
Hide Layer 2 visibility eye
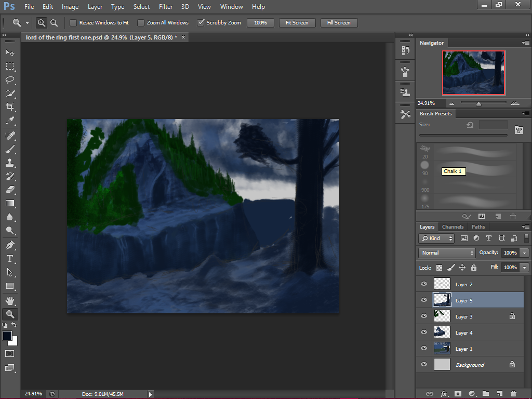tap(424, 284)
